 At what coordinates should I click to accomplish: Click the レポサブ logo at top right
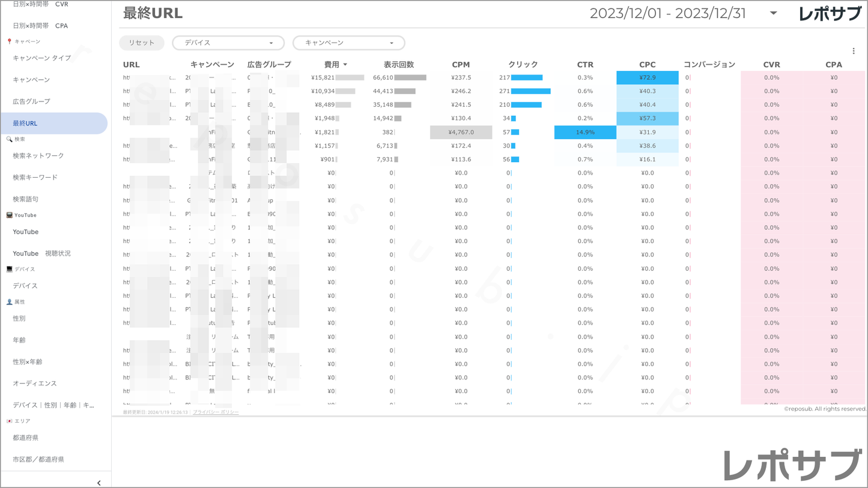click(830, 14)
